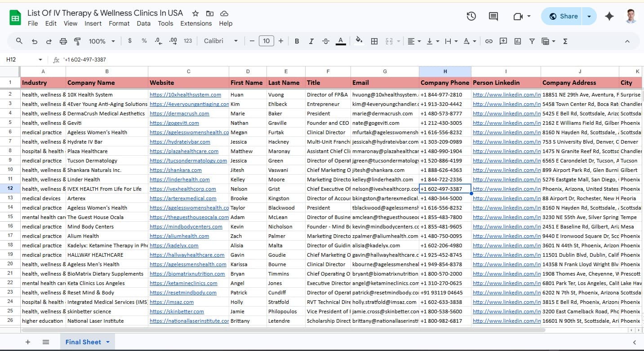Insert a comment on the cell
644x351 pixels.
click(x=503, y=41)
